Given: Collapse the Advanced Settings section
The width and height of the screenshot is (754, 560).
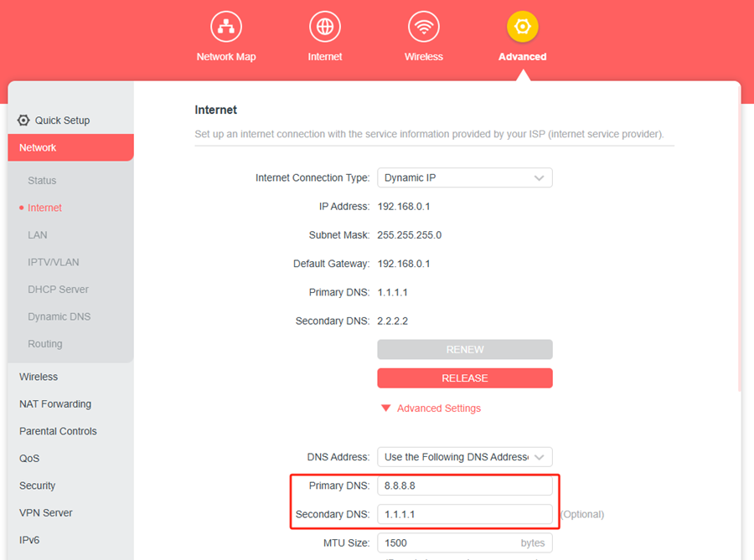Looking at the screenshot, I should pyautogui.click(x=431, y=408).
